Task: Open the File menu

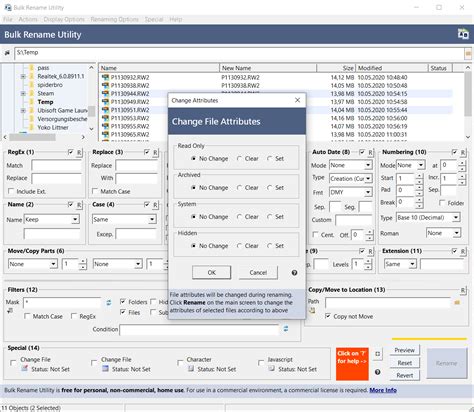Action: pos(8,19)
